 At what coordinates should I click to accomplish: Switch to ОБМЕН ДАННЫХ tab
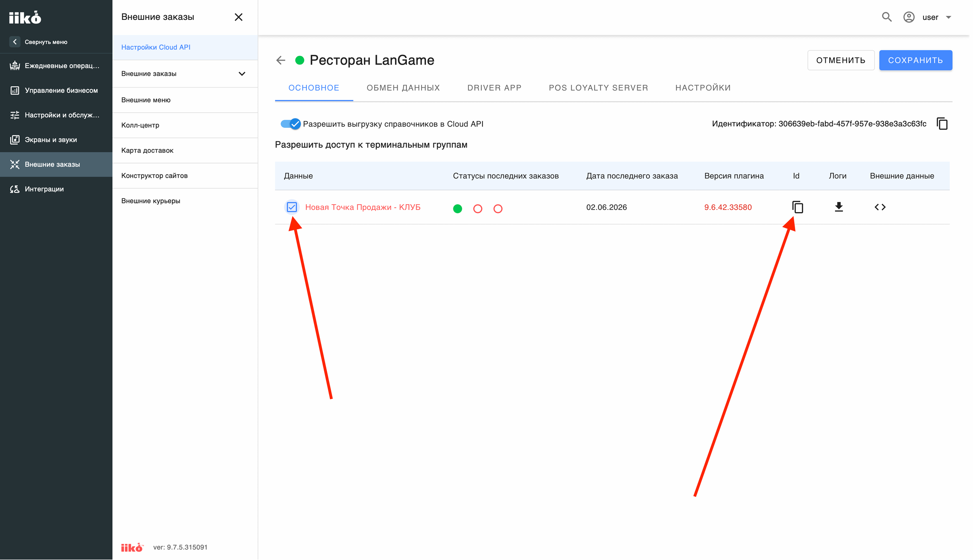[403, 88]
